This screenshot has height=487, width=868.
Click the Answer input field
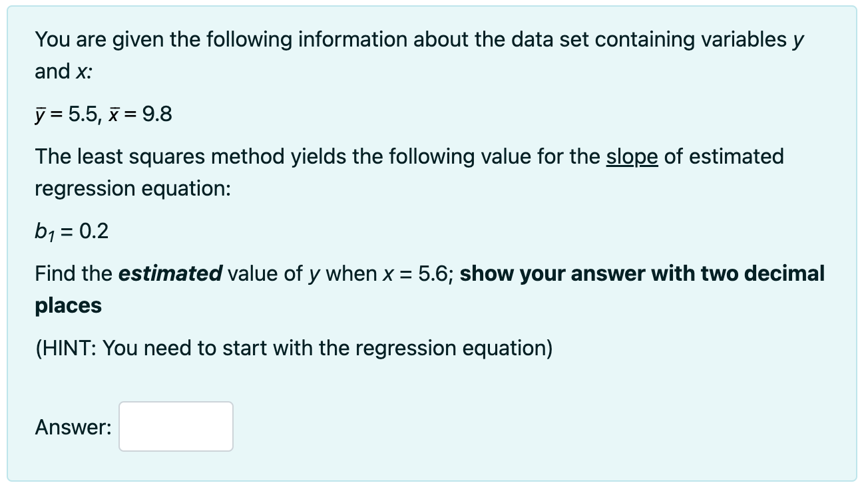(176, 426)
